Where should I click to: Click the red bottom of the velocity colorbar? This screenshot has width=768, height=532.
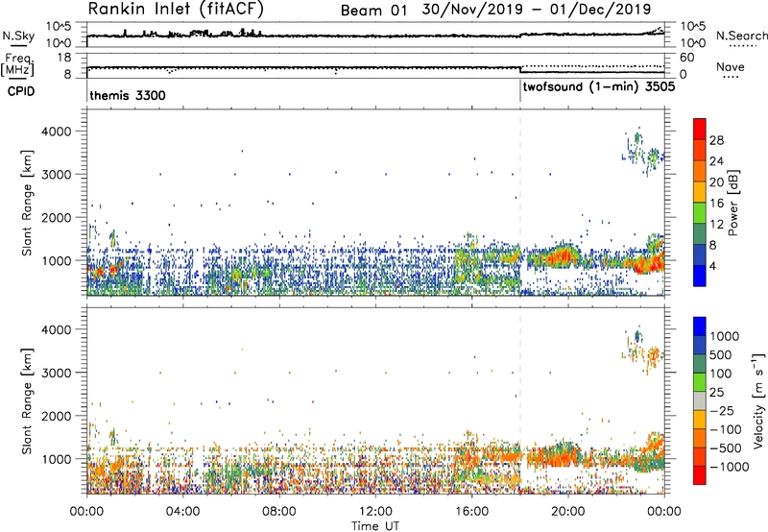tap(700, 475)
